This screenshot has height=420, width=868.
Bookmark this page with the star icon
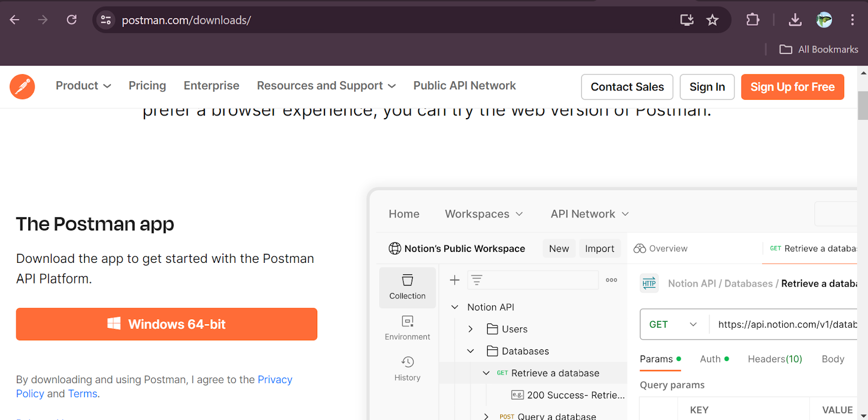pos(712,20)
